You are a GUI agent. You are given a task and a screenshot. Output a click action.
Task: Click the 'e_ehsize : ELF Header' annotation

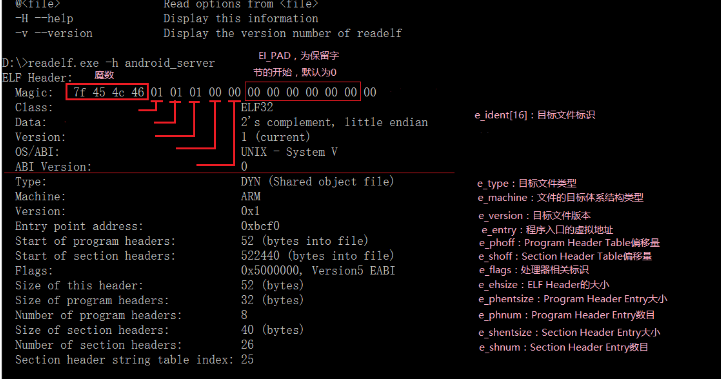coord(544,285)
